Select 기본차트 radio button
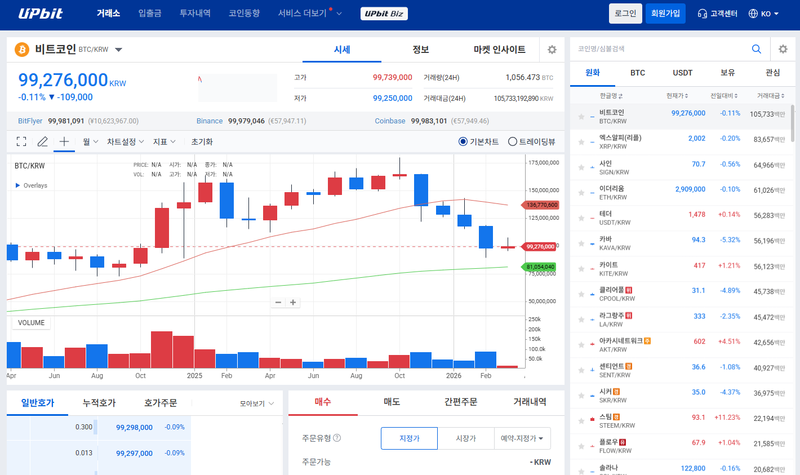Image resolution: width=800 pixels, height=475 pixels. 463,142
